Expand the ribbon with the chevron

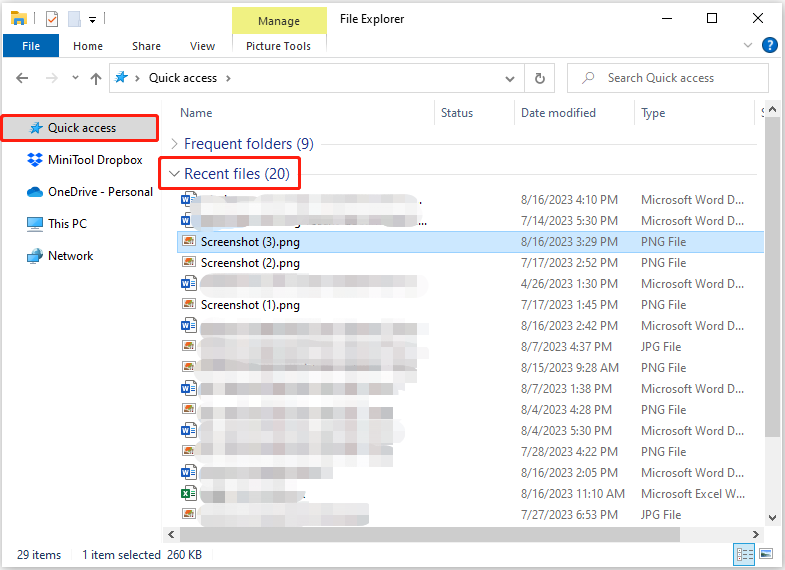748,45
